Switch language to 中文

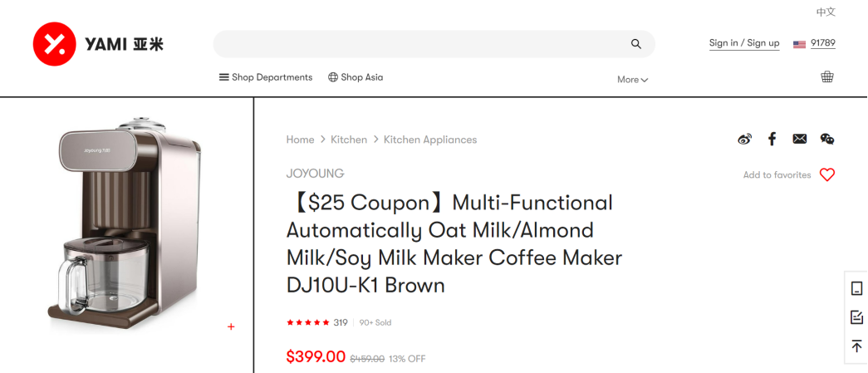tap(825, 12)
